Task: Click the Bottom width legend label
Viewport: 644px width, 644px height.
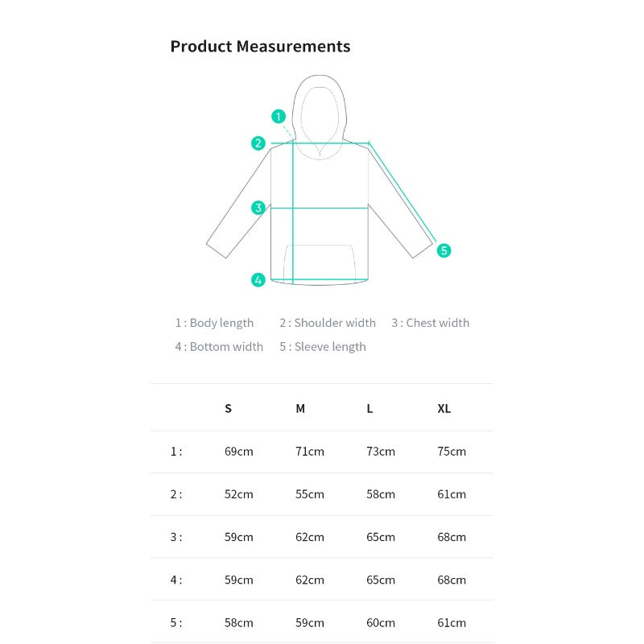Action: coord(219,347)
